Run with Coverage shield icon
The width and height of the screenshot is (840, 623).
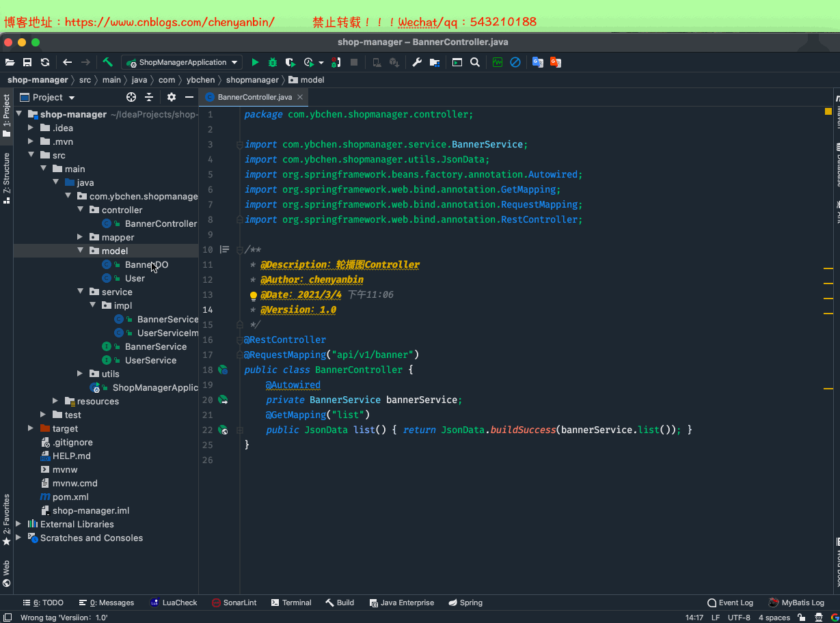click(290, 62)
